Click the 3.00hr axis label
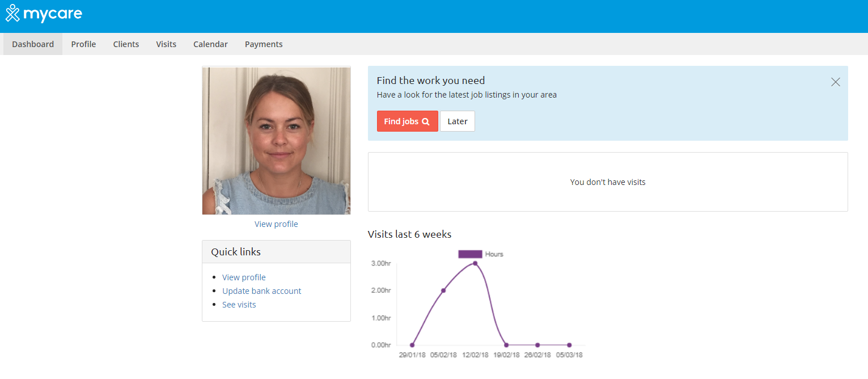This screenshot has height=379, width=868. 381,263
